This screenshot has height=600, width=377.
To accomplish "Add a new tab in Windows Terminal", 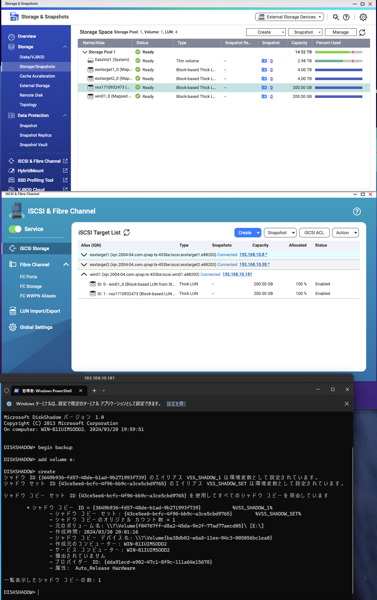I will tap(94, 391).
